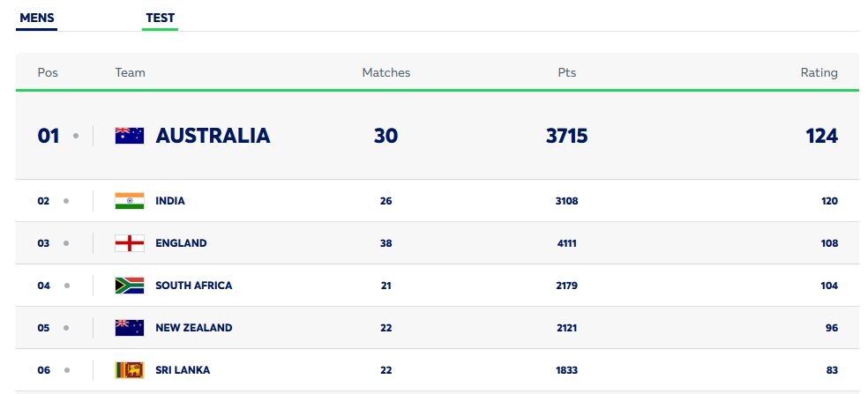Click the India flag icon
The image size is (868, 394).
[130, 201]
